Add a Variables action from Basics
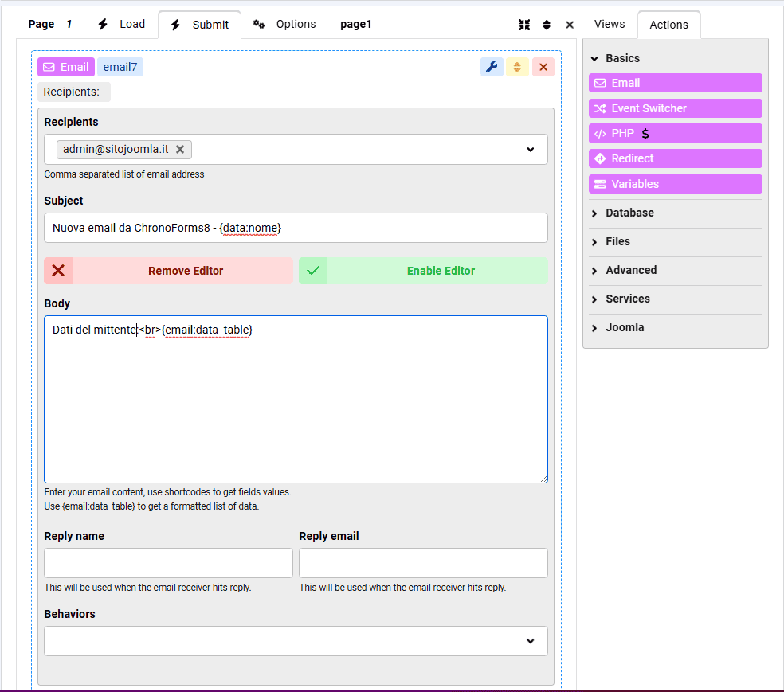 point(675,184)
